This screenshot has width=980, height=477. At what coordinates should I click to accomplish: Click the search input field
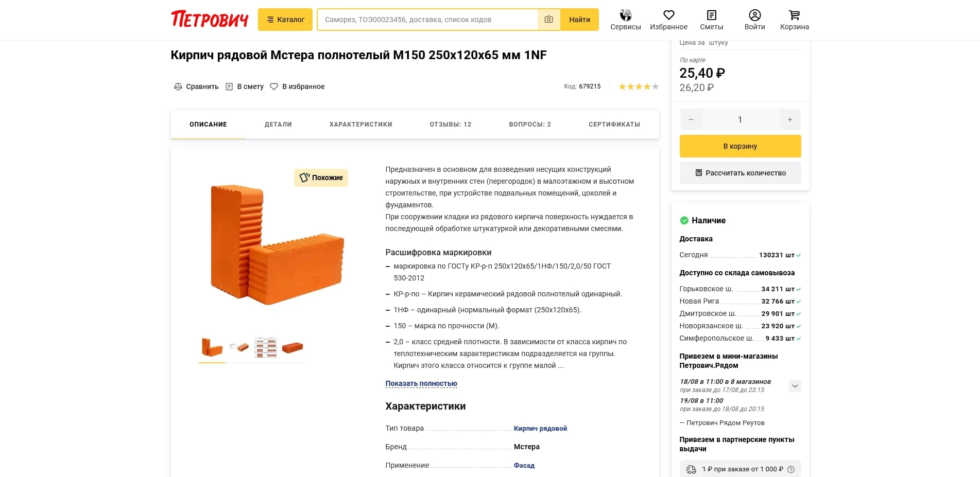tap(427, 20)
